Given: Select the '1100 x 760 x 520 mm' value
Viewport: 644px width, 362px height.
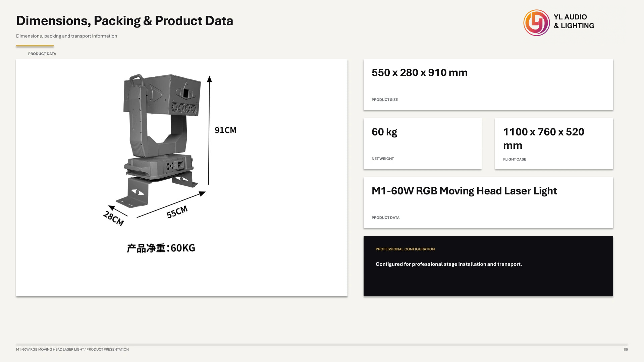Looking at the screenshot, I should tap(543, 138).
